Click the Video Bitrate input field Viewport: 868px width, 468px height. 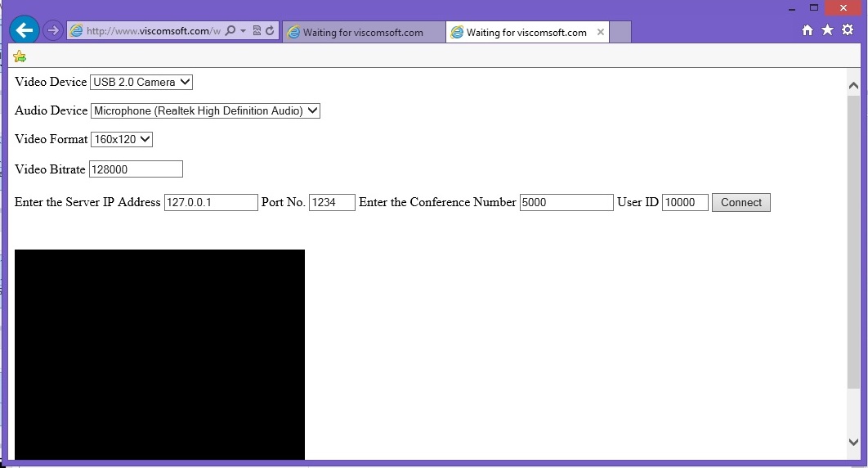pyautogui.click(x=136, y=169)
